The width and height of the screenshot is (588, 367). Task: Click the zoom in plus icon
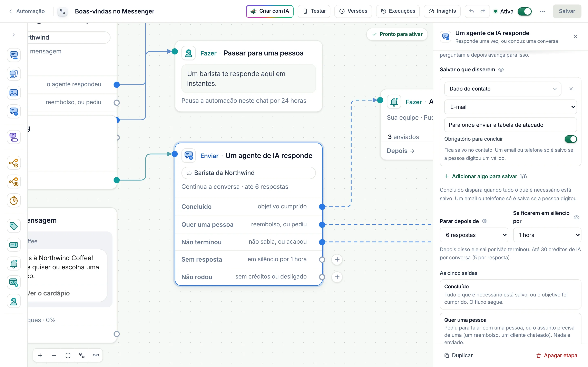pyautogui.click(x=40, y=355)
